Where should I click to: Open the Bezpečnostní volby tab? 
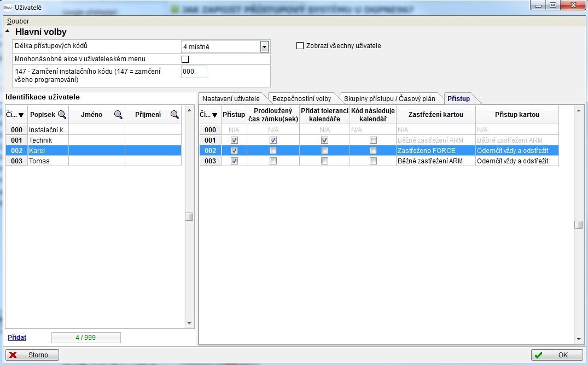click(301, 99)
